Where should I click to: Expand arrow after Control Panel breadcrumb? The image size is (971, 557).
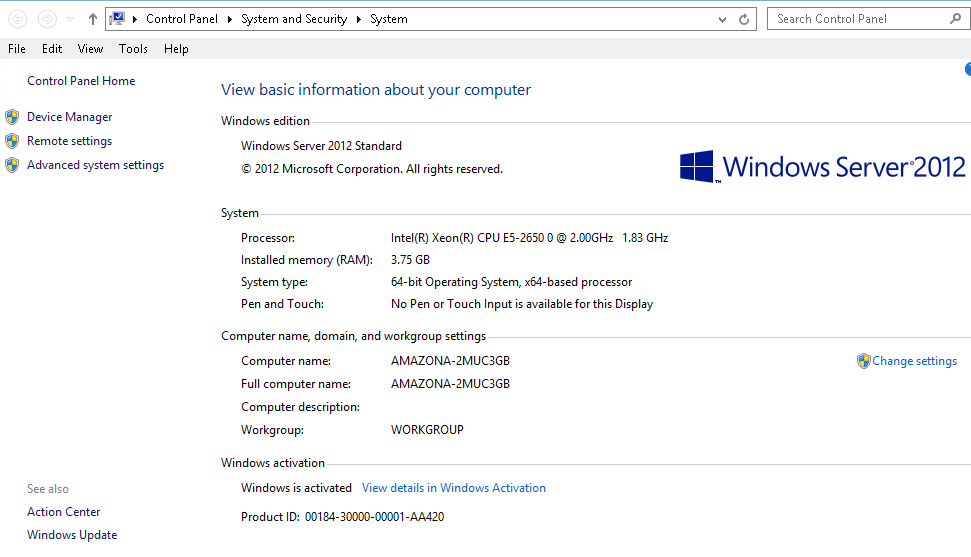[x=229, y=19]
